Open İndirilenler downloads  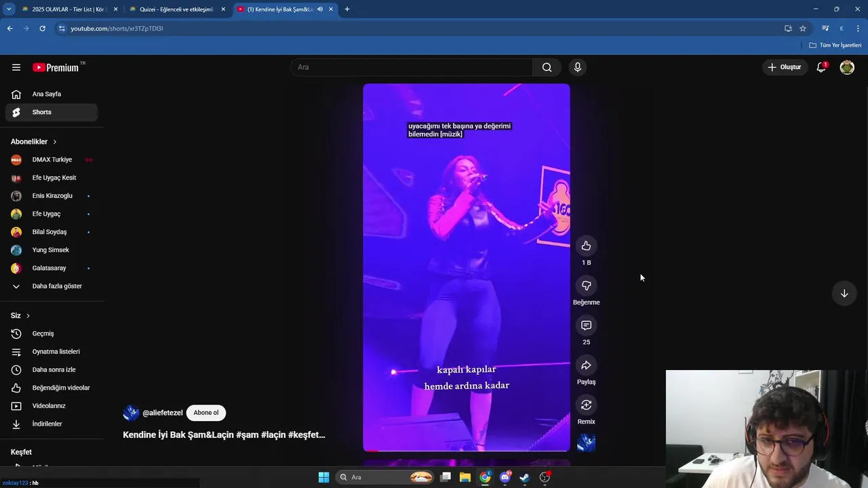52,424
